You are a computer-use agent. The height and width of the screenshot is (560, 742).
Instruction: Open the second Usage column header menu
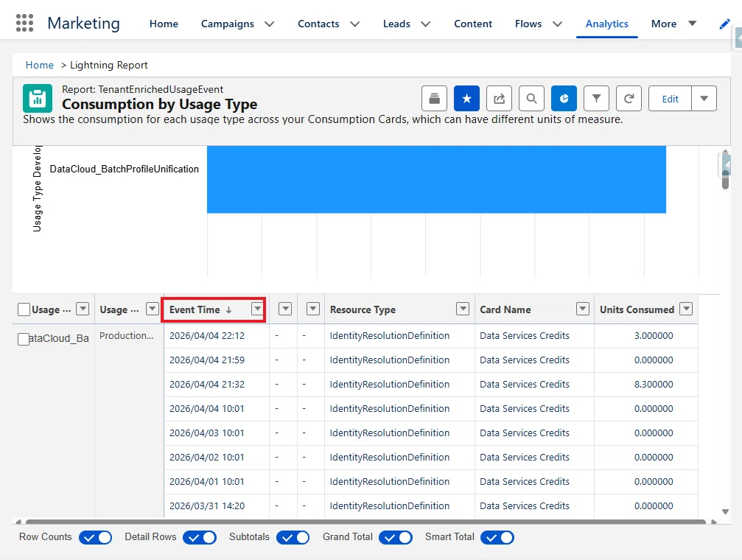click(152, 309)
